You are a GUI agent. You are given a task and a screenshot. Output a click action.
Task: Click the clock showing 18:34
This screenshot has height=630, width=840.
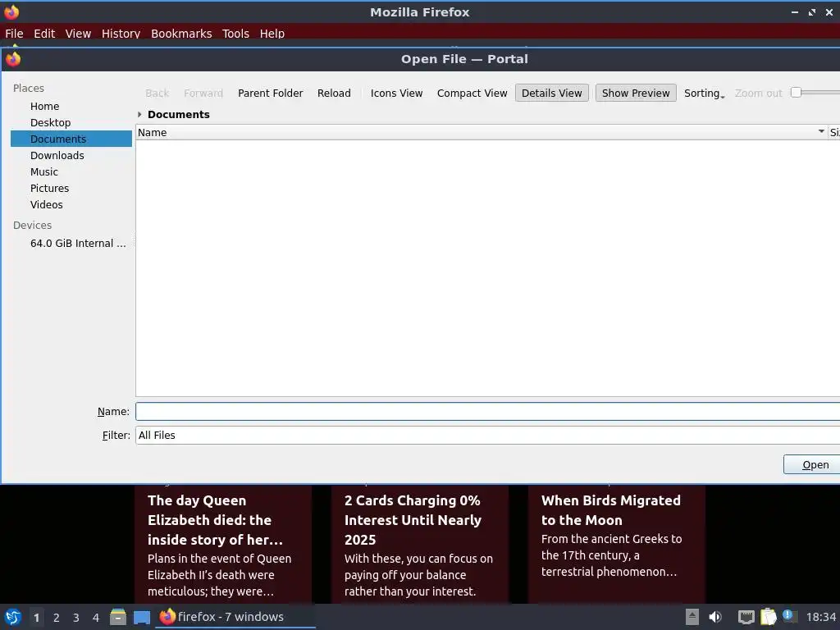(820, 617)
